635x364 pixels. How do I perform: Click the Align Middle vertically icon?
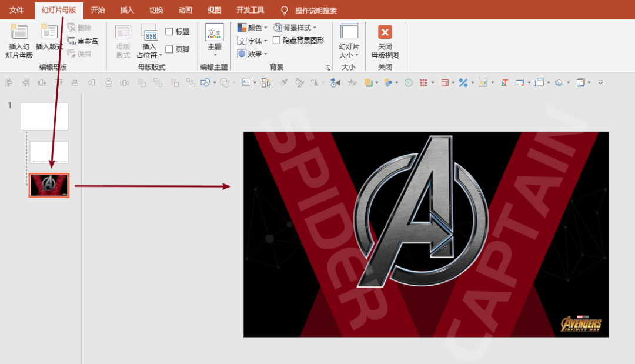[x=92, y=82]
